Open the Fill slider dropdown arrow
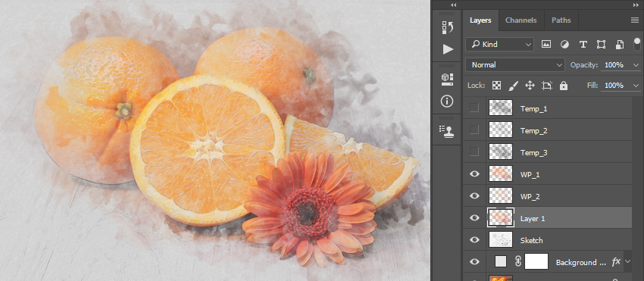 tap(636, 86)
